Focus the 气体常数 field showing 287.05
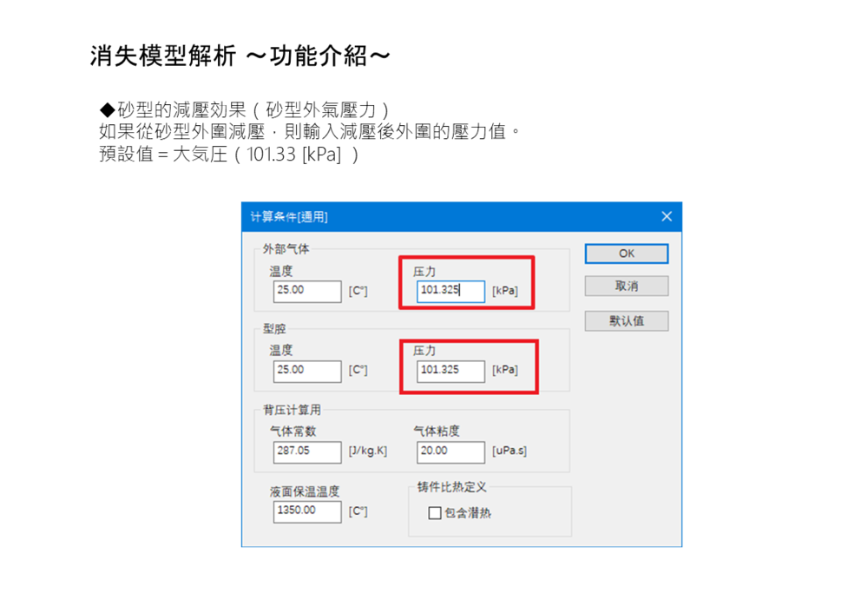The width and height of the screenshot is (868, 613). tap(306, 452)
